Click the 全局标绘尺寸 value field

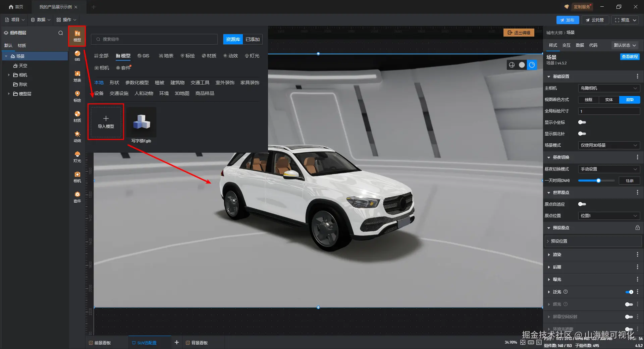(x=609, y=111)
